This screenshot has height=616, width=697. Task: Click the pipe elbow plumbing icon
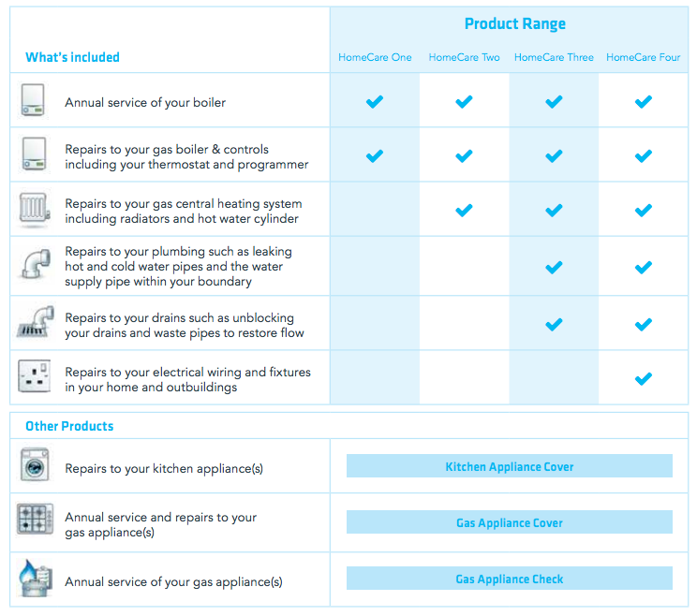click(34, 265)
